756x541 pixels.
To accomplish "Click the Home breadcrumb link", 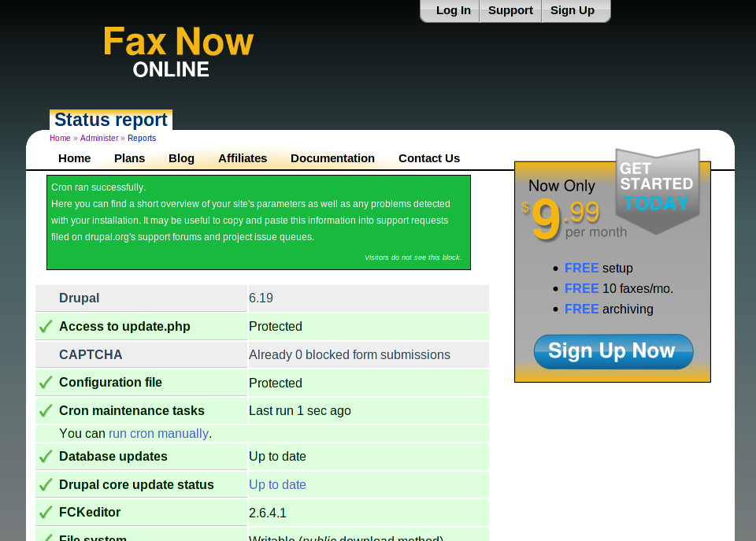I will (60, 138).
